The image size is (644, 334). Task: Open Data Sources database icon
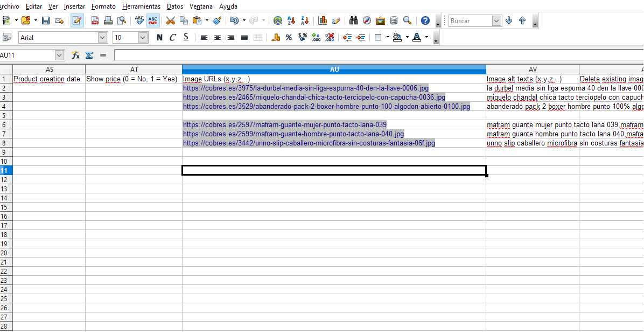[394, 20]
